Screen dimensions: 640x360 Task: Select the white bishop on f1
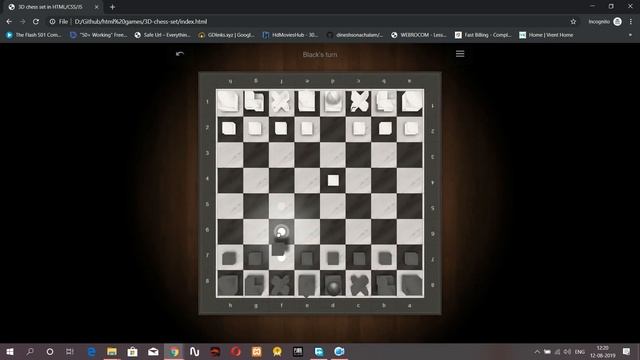(281, 101)
